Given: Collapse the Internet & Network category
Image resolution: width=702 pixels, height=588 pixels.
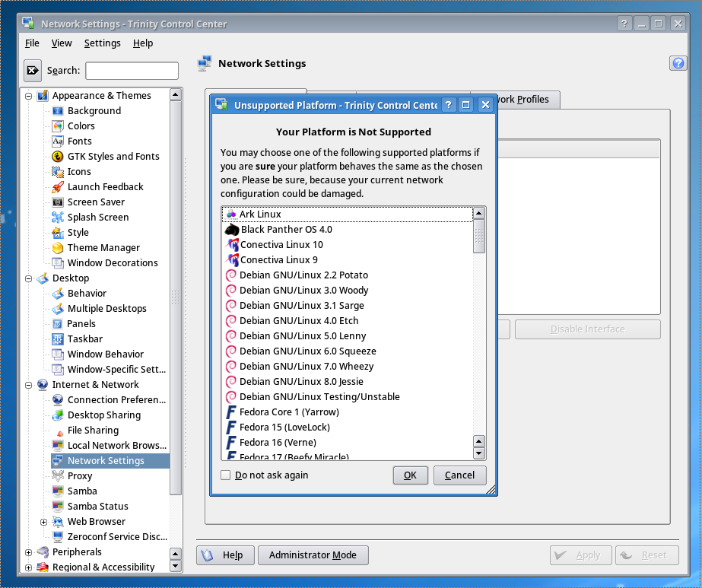Looking at the screenshot, I should [x=29, y=385].
